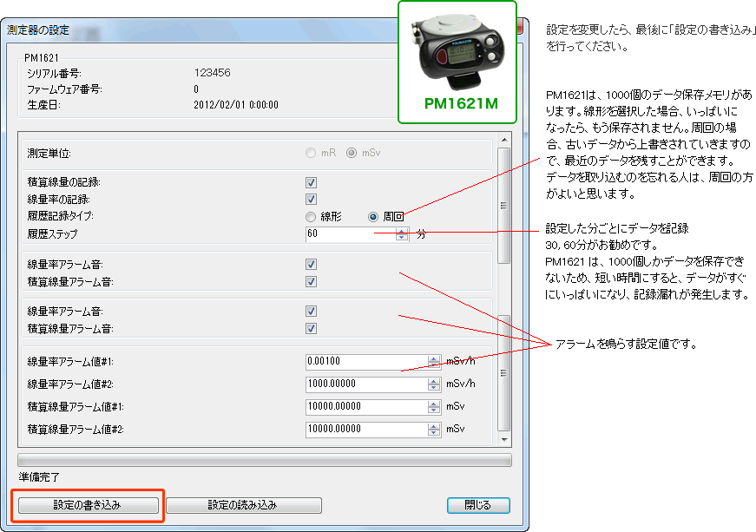Click the 閉じる button
This screenshot has height=532, width=756.
click(x=478, y=505)
